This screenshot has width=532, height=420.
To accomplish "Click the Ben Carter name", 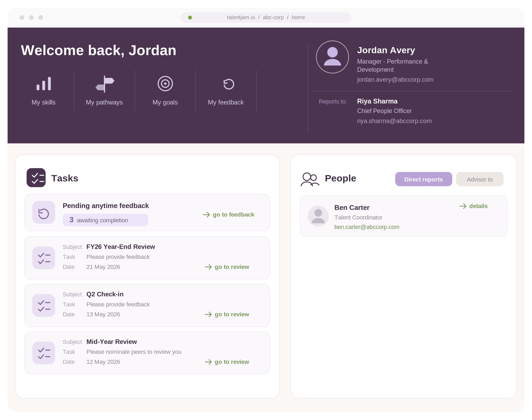I will point(352,208).
